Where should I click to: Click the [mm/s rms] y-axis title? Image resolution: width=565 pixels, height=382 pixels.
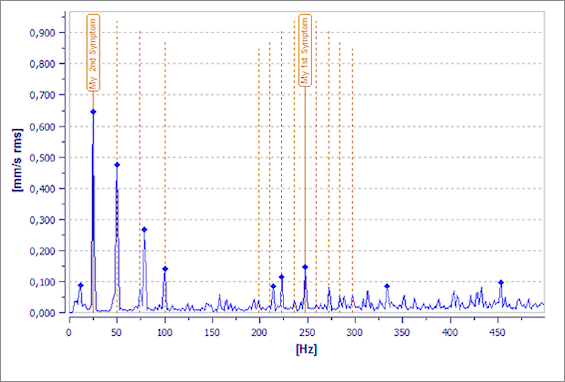pos(17,160)
